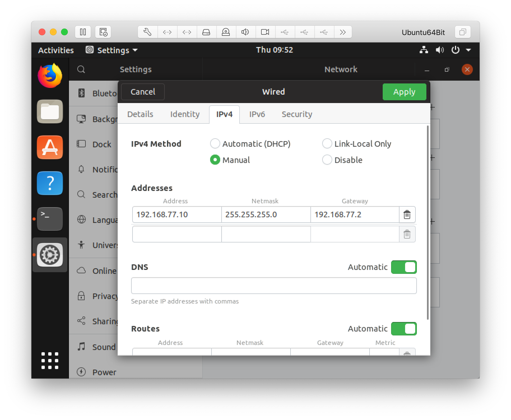Delete the 192.168.77.10 address row

tap(407, 214)
